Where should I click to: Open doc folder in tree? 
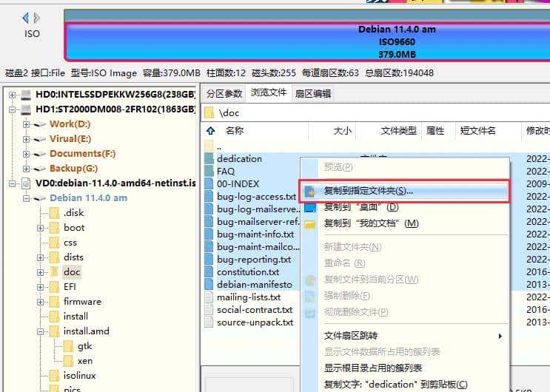[x=72, y=271]
